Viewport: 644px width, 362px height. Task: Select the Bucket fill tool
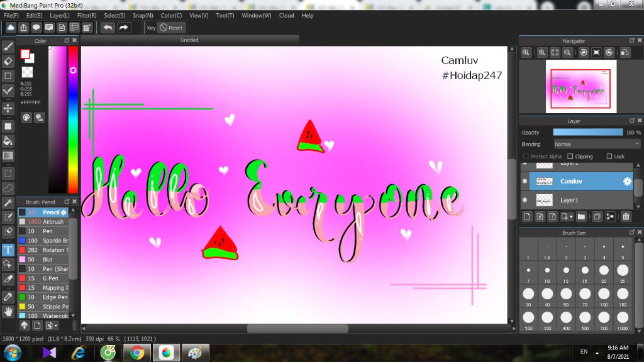(8, 140)
